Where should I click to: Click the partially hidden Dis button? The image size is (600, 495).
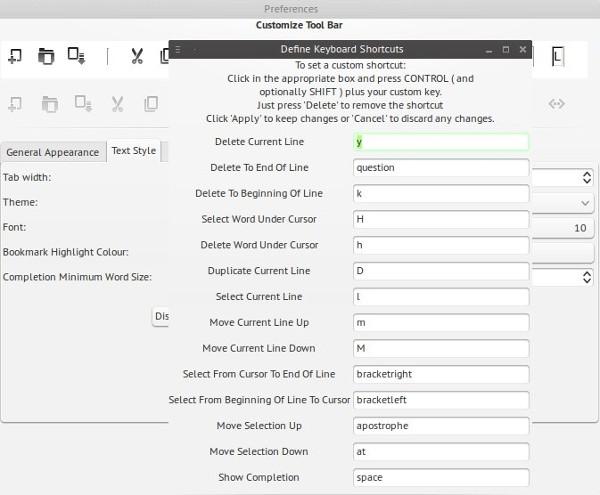click(161, 316)
